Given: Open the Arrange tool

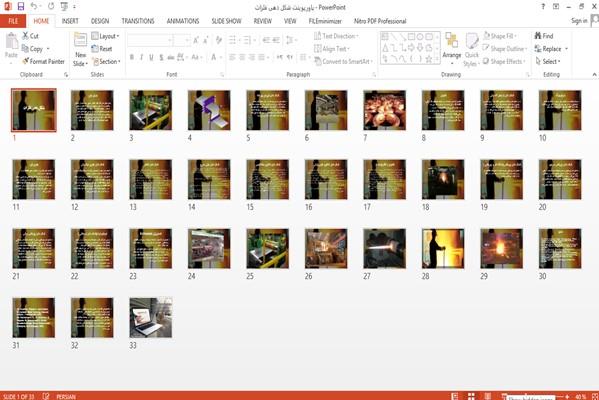Looking at the screenshot, I should 452,46.
